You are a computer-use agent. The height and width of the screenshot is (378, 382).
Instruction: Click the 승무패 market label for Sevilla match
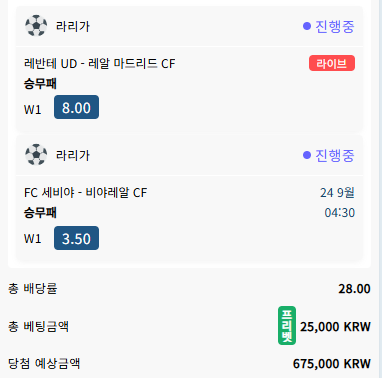click(40, 213)
